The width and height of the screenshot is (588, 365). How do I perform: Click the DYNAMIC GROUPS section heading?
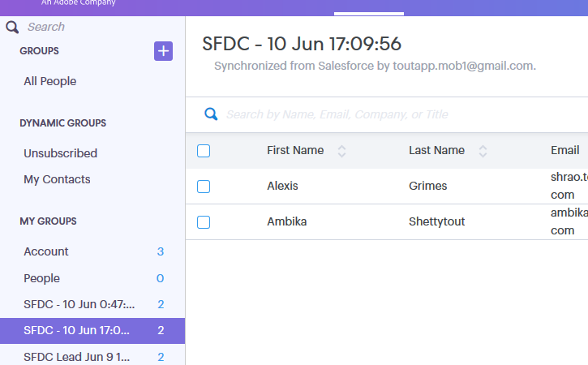coord(63,123)
